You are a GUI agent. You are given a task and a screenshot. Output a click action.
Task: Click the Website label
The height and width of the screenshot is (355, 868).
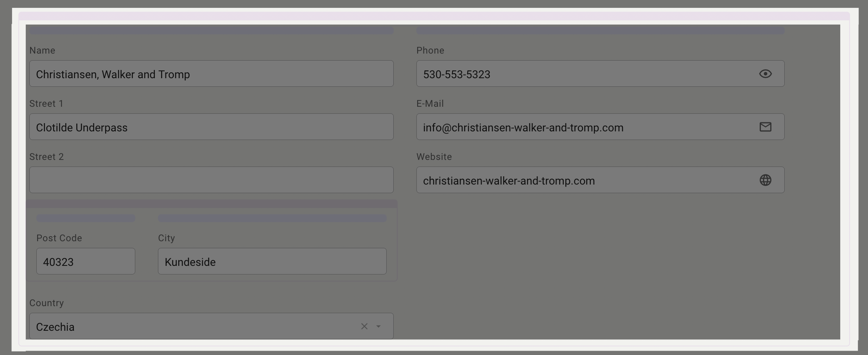click(434, 157)
